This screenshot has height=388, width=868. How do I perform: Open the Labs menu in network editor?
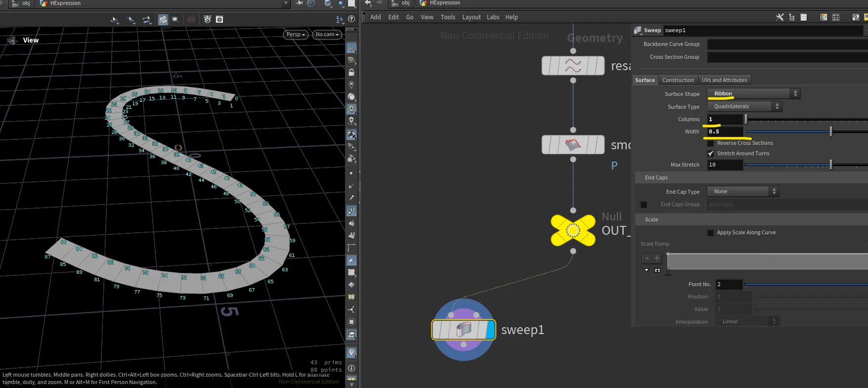point(493,17)
